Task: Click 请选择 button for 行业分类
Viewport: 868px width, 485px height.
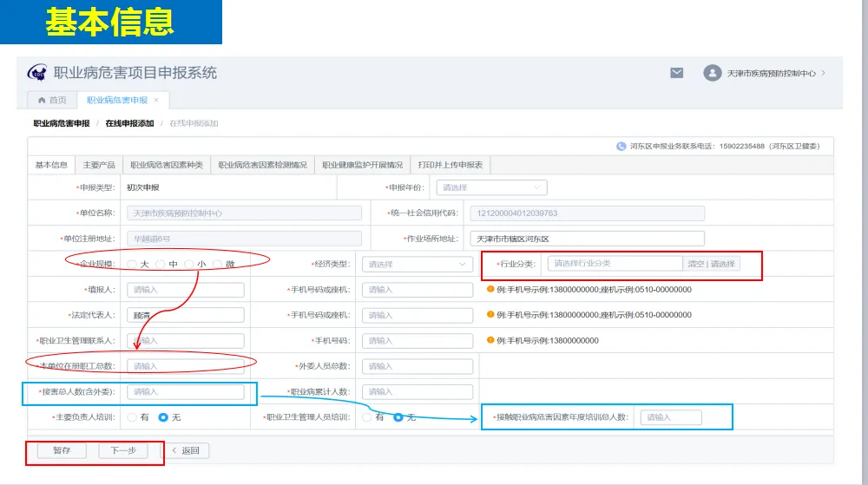Action: [723, 264]
